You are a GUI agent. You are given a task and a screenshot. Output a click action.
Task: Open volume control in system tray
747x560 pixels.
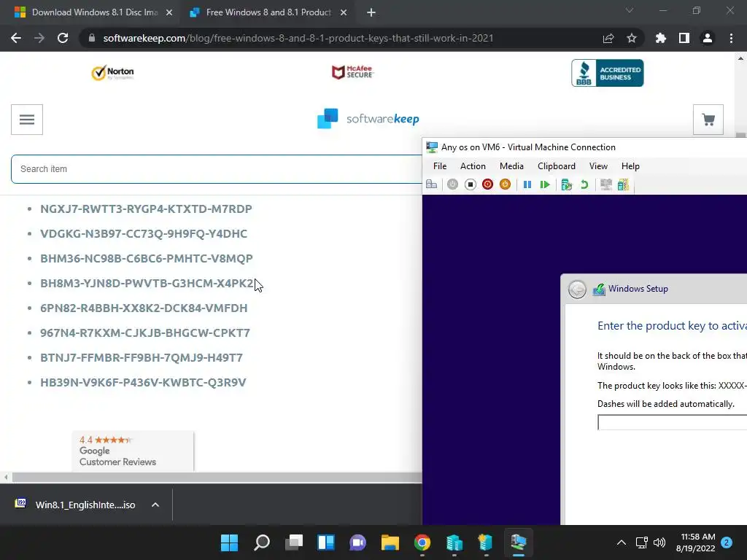pyautogui.click(x=659, y=542)
